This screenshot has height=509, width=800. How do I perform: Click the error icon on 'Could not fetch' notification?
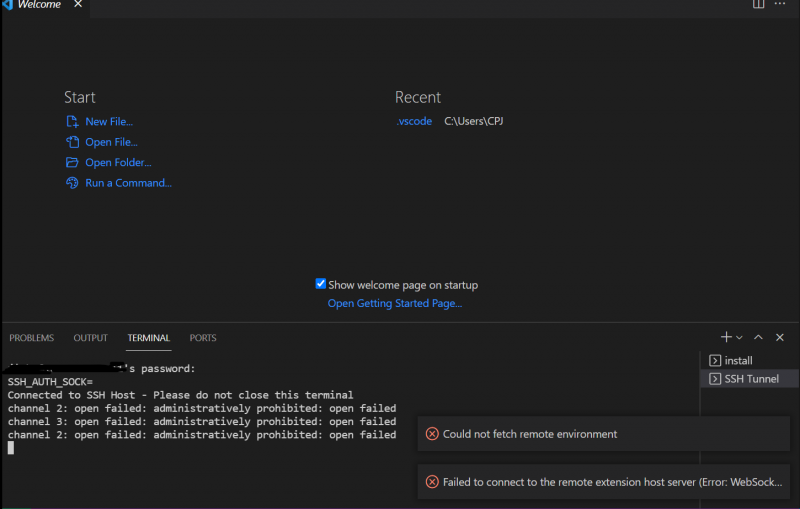(432, 434)
